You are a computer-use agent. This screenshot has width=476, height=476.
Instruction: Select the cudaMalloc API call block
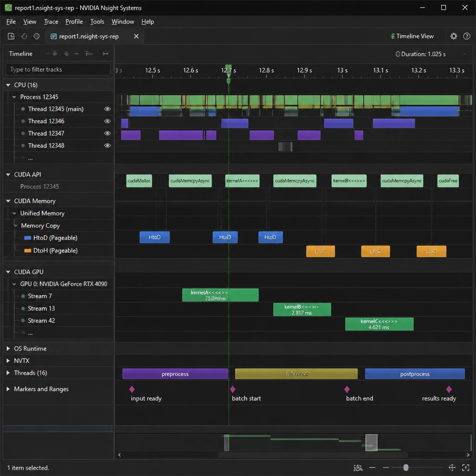(139, 181)
